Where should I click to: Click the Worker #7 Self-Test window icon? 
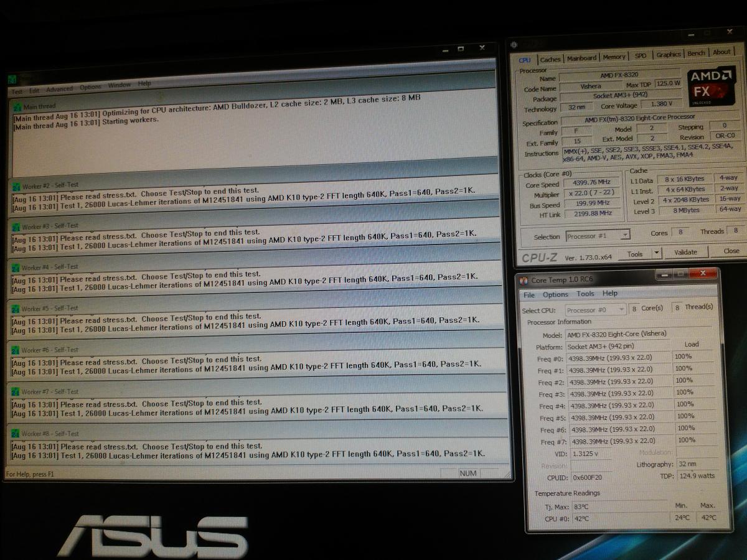[16, 392]
